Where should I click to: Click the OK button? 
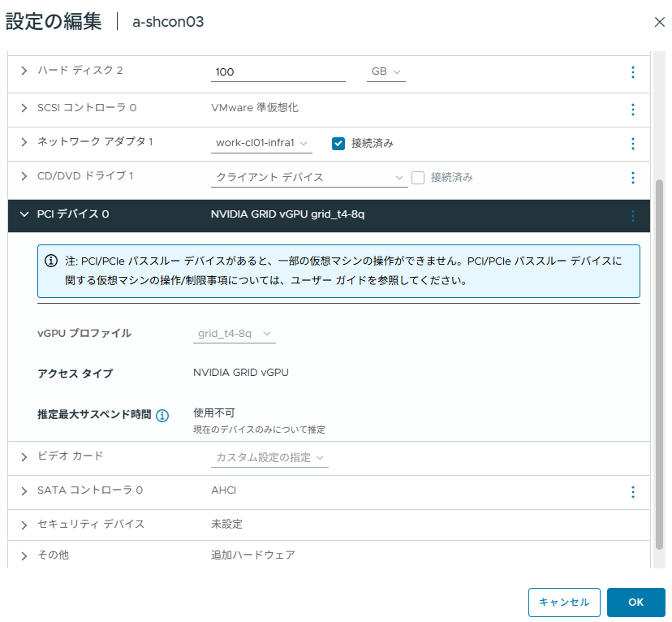[x=635, y=602]
